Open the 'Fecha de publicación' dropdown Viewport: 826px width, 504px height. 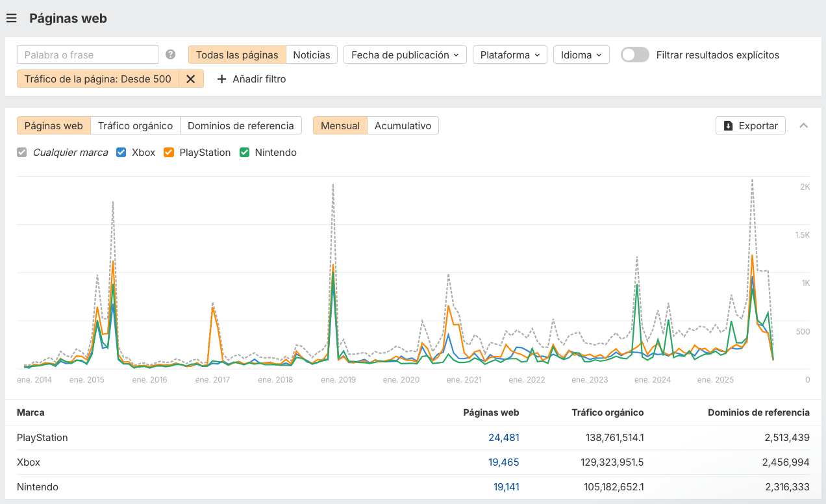[405, 55]
